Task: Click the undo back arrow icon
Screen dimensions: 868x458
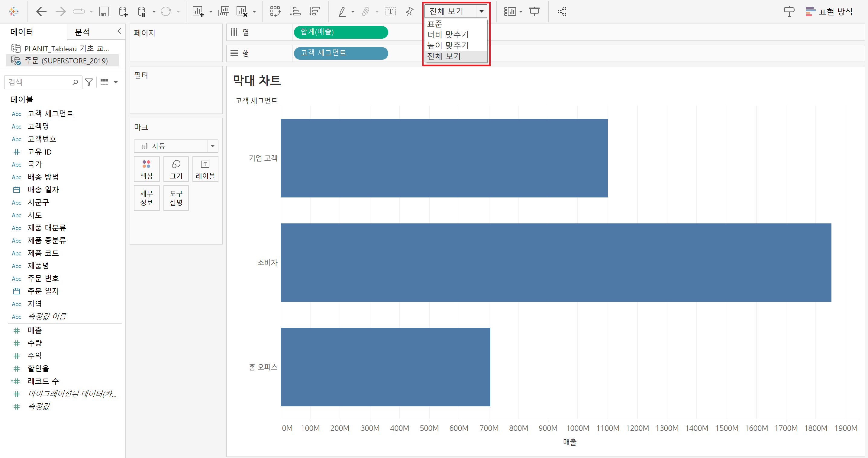Action: click(x=41, y=12)
